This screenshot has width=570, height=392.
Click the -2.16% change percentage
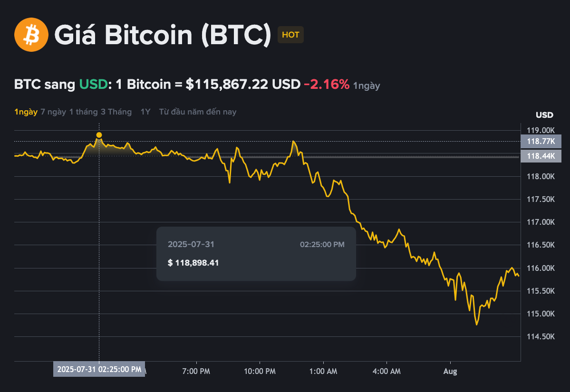click(x=326, y=84)
